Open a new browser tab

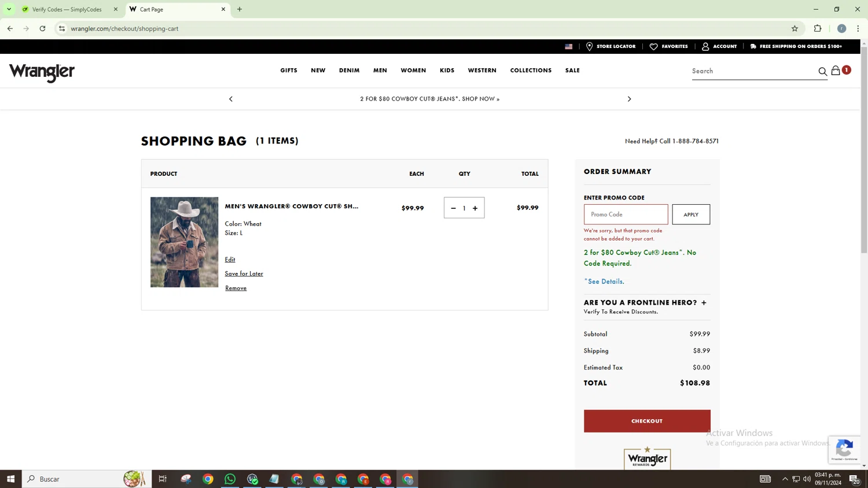240,9
